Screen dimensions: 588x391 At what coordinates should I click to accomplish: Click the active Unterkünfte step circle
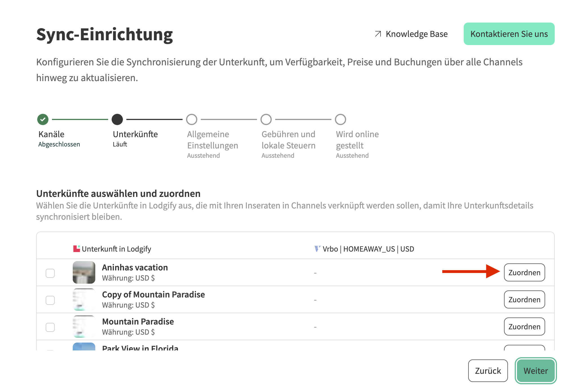(117, 119)
